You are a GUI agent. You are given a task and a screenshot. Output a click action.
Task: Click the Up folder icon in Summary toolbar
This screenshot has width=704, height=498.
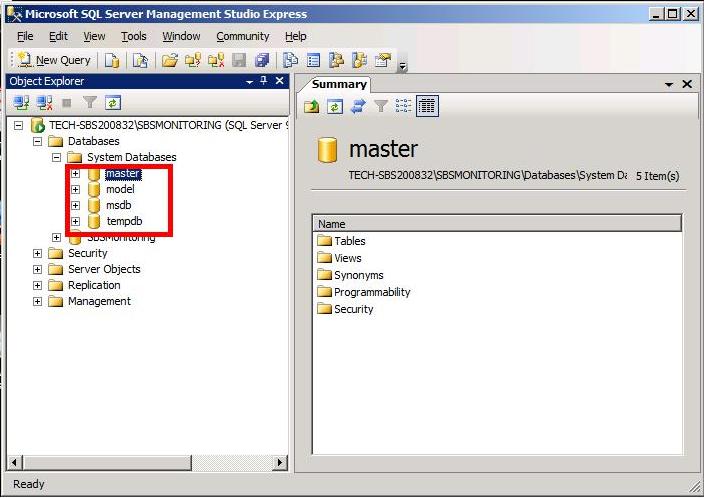pyautogui.click(x=312, y=106)
